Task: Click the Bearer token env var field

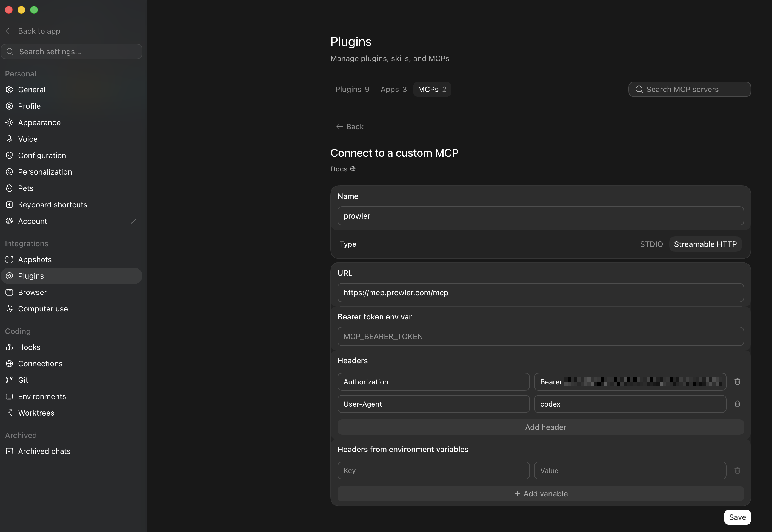Action: click(x=540, y=336)
